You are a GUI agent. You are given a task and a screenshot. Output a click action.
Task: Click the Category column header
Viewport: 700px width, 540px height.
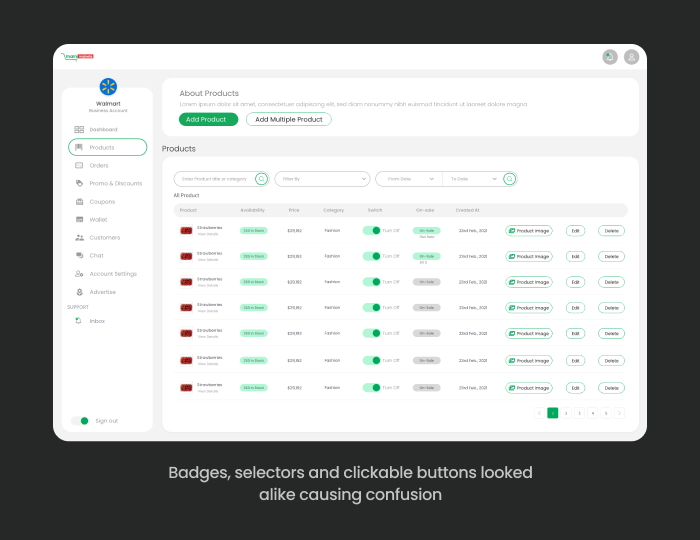point(333,210)
